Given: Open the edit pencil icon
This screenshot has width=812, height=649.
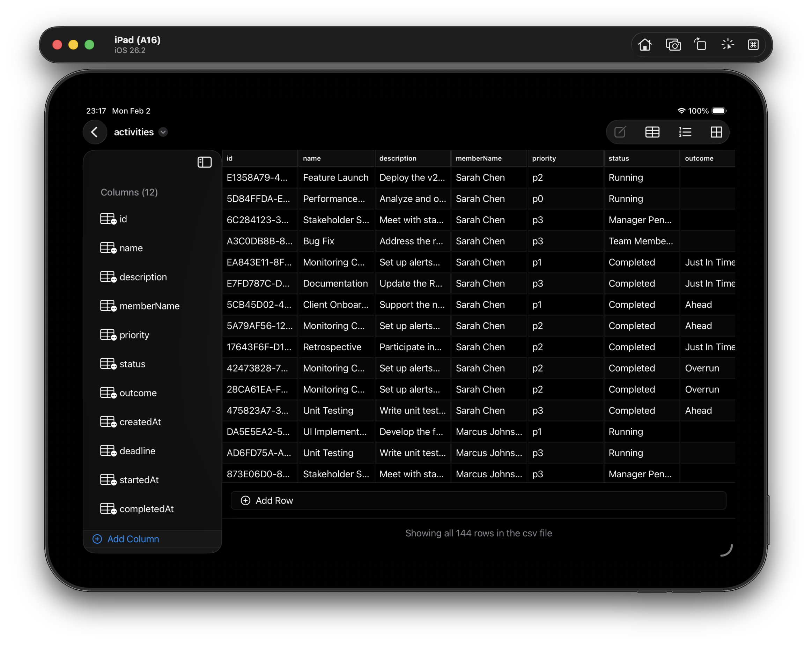Looking at the screenshot, I should click(x=620, y=132).
